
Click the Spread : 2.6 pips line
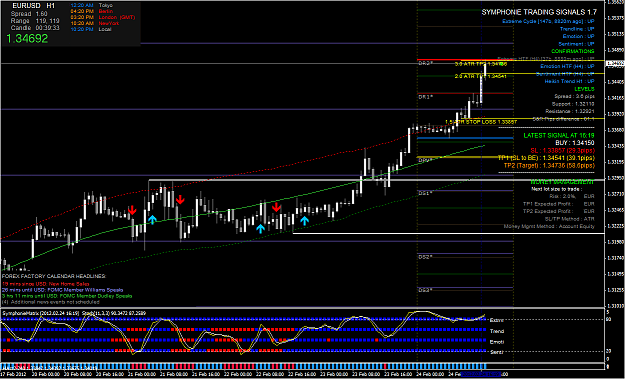click(574, 96)
